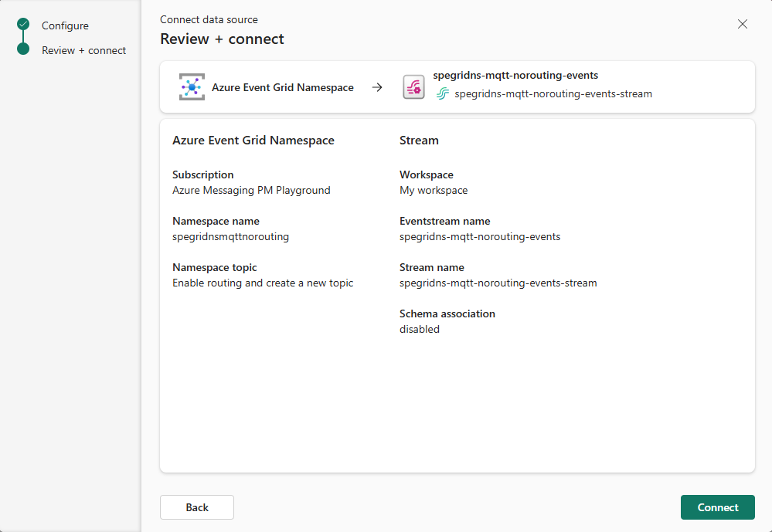The image size is (772, 532).
Task: Select the Review + connect step
Action: 83,50
